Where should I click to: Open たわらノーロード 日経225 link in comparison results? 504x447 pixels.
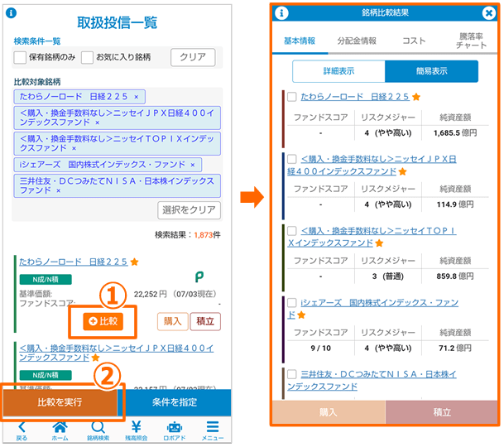click(355, 97)
